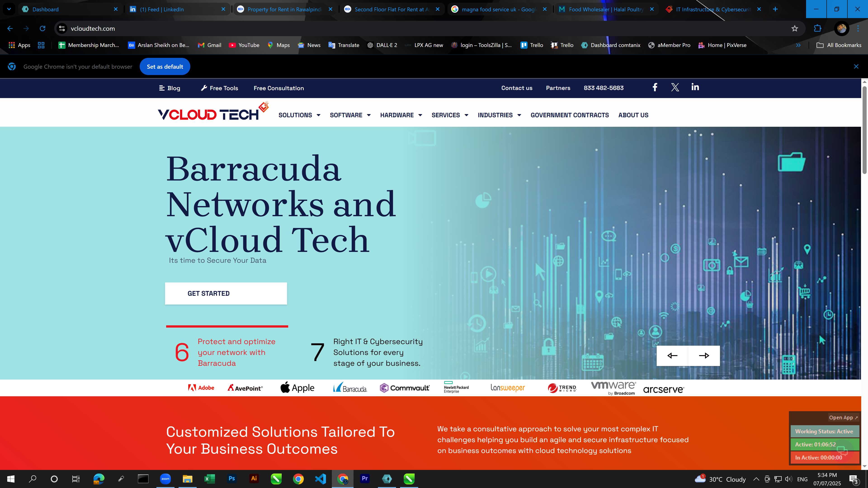Open the X (Twitter) social icon
The height and width of the screenshot is (488, 868).
click(x=675, y=88)
